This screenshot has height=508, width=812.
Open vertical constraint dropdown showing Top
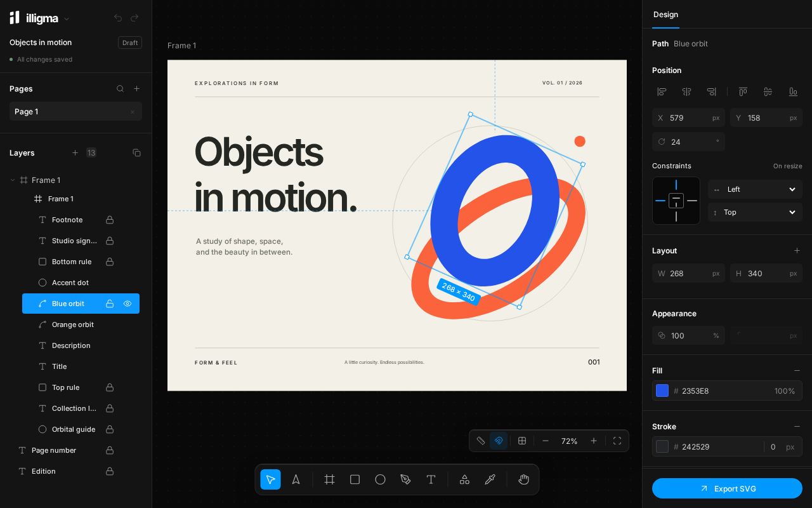tap(755, 212)
